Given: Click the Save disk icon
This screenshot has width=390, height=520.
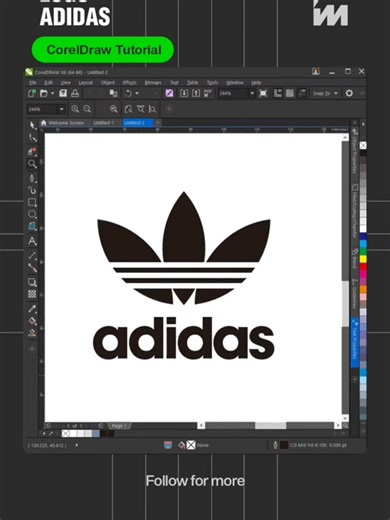Looking at the screenshot, I should click(63, 93).
